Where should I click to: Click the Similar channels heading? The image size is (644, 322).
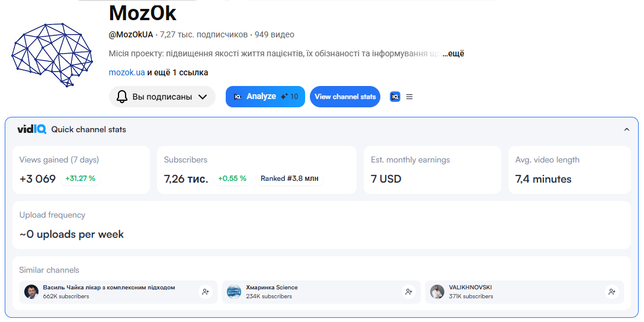coord(49,270)
